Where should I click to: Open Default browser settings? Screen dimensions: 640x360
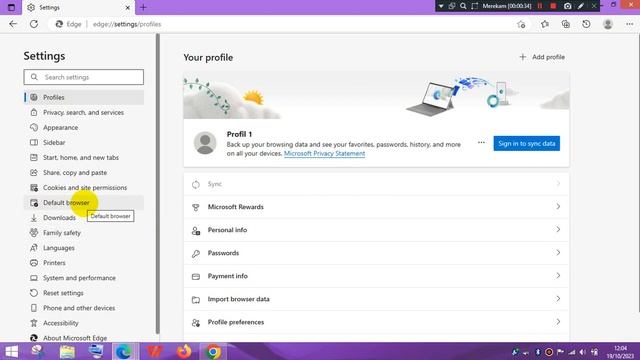tap(84, 203)
